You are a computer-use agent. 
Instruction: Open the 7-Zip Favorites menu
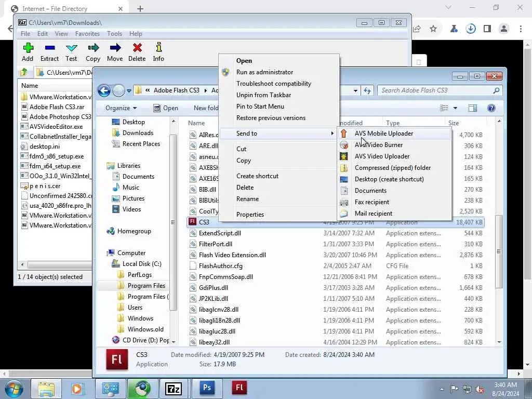(87, 34)
